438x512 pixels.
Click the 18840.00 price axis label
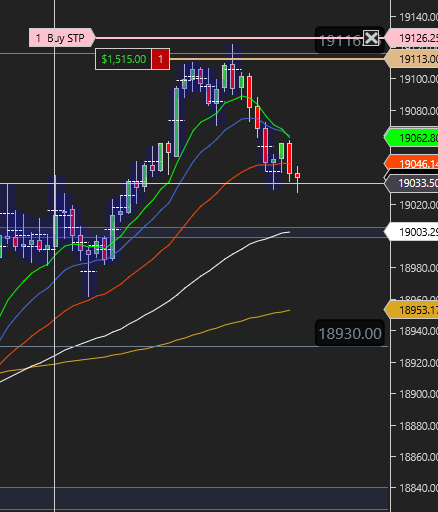click(419, 488)
